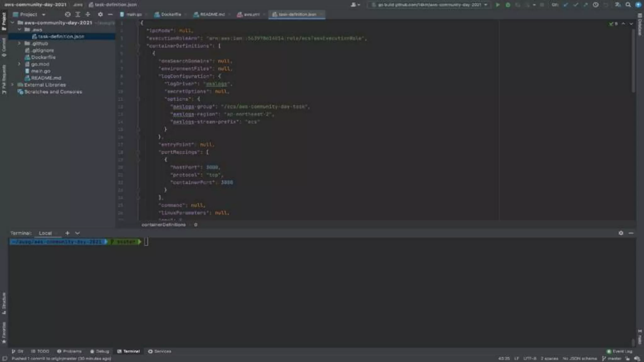Screen dimensions: 644x362
Task: Open the terminal settings gear icon
Action: [x=621, y=233]
